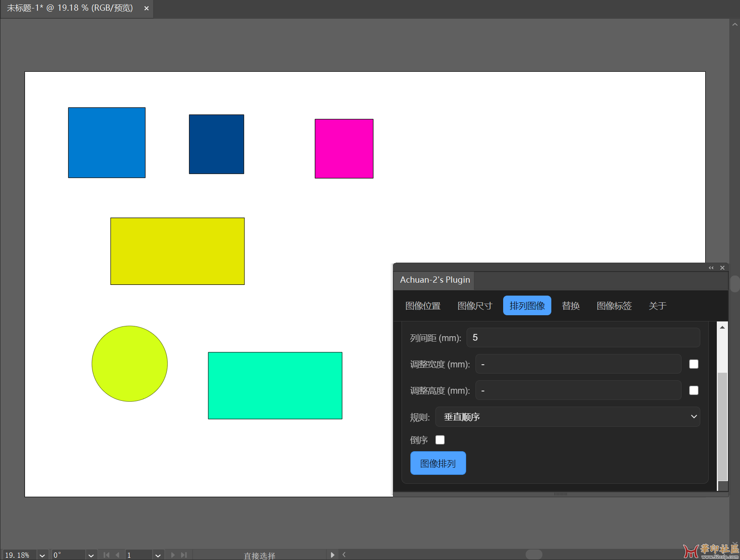The height and width of the screenshot is (560, 740).
Task: Go to previous artboard
Action: (118, 555)
